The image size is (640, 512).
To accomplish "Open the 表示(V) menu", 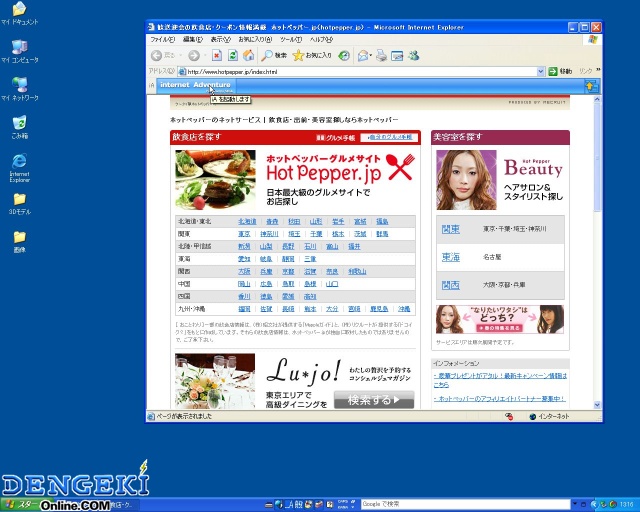I will (x=220, y=40).
